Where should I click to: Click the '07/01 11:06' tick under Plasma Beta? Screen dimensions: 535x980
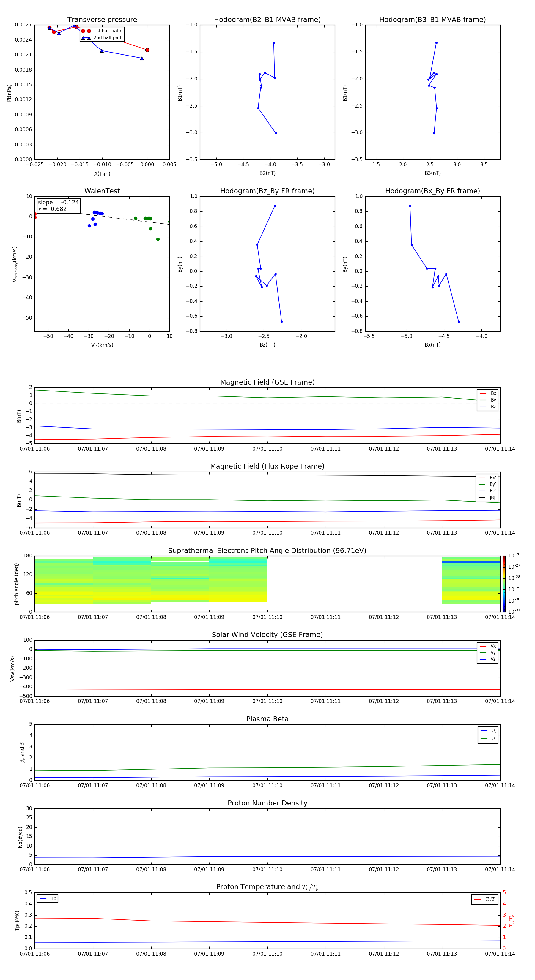point(35,785)
